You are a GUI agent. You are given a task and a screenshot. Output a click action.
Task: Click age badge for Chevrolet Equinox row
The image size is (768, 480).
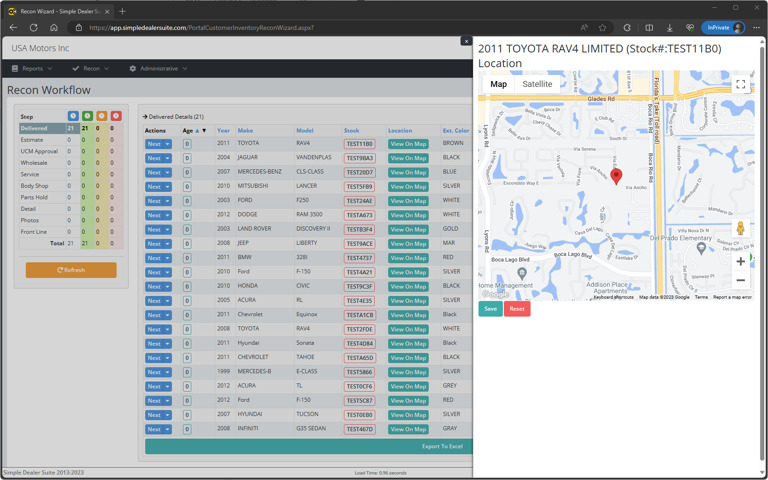click(x=187, y=315)
